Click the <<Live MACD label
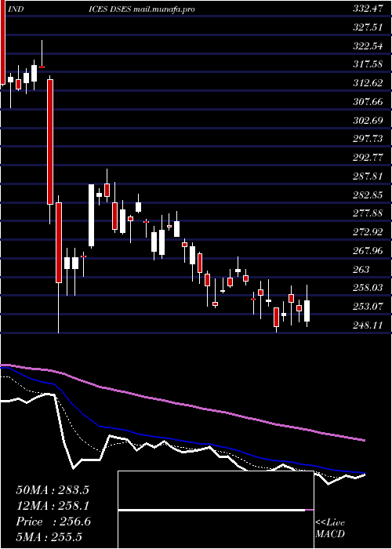The width and height of the screenshot is (392, 549). (x=330, y=528)
